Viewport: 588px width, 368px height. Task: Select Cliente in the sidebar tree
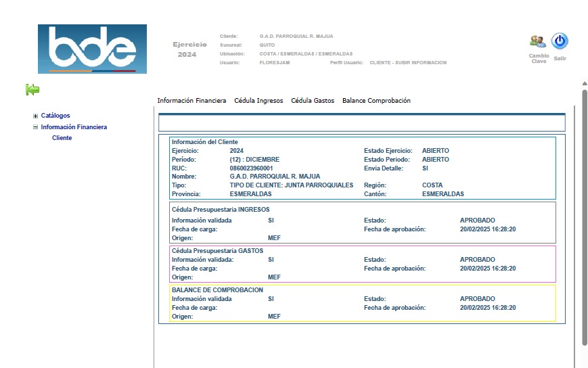[62, 138]
